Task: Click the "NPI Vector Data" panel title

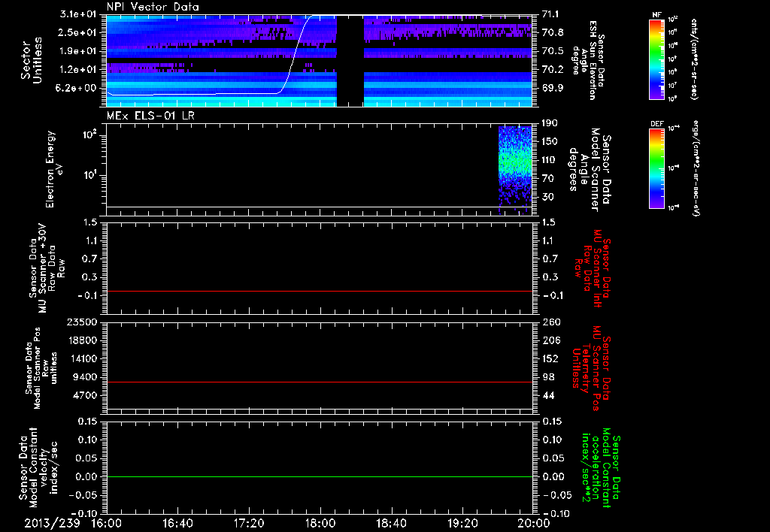Action: 153,7
